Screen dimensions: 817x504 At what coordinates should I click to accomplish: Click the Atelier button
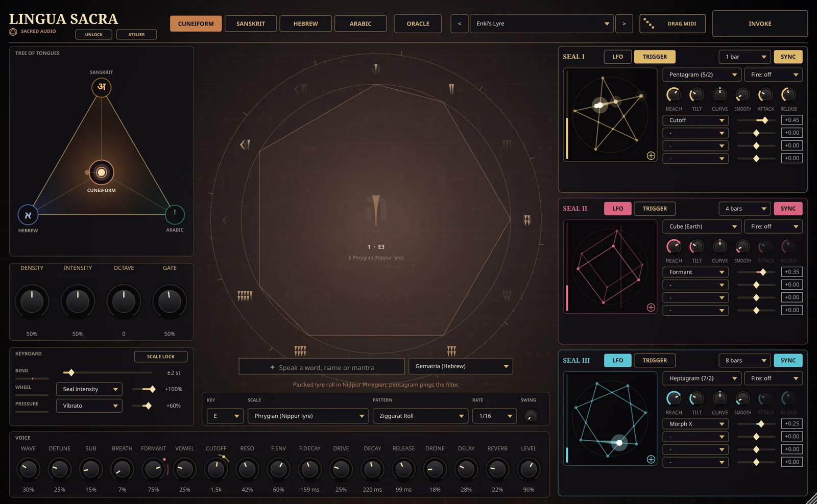136,34
